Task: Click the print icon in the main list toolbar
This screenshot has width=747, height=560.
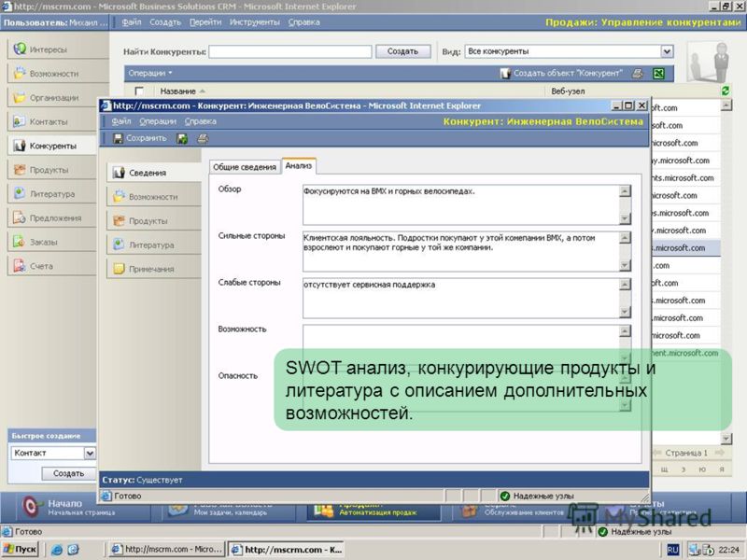Action: point(638,74)
